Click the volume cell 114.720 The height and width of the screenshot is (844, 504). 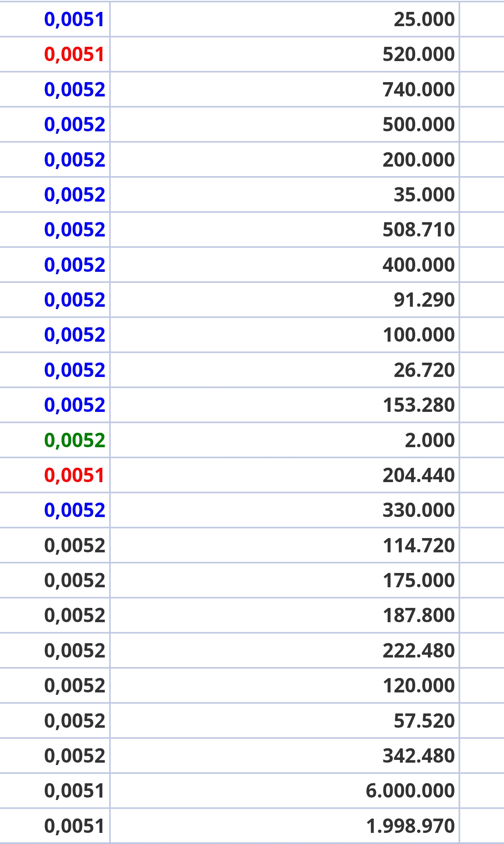coord(285,545)
